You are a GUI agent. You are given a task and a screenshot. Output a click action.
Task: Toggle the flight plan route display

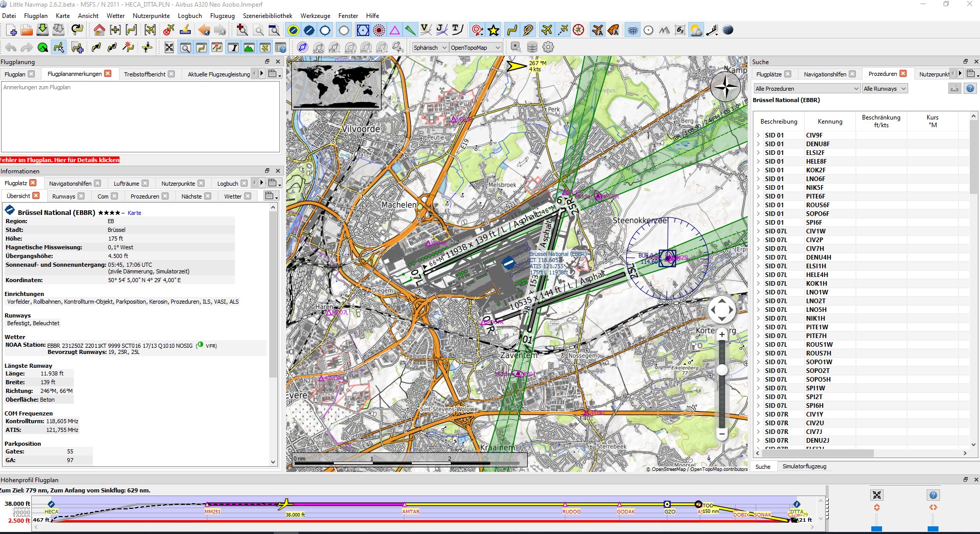512,30
